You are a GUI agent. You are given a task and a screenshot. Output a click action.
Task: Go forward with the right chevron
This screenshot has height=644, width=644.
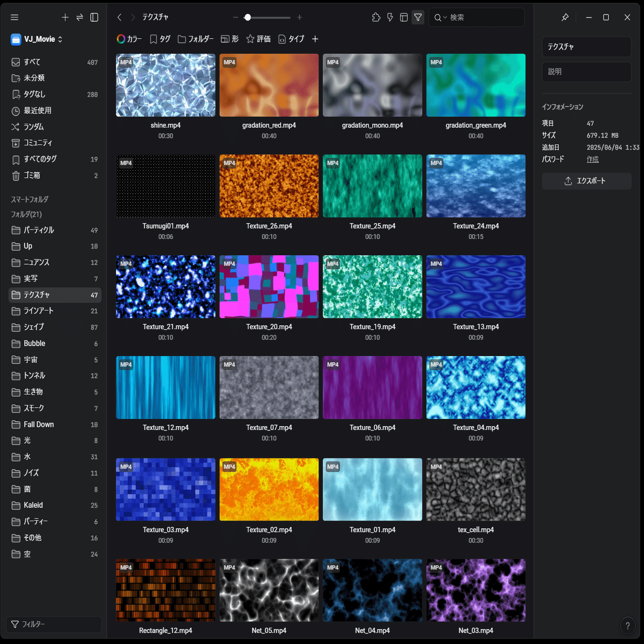133,17
